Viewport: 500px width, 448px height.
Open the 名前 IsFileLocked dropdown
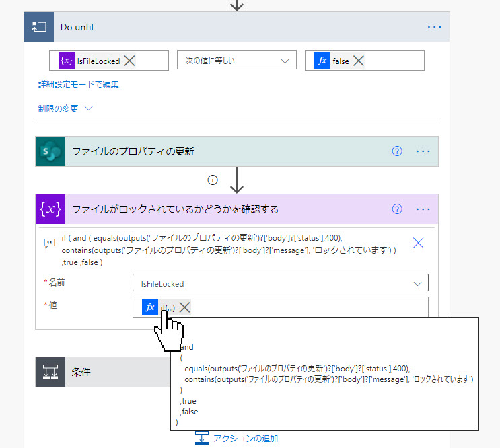(281, 283)
